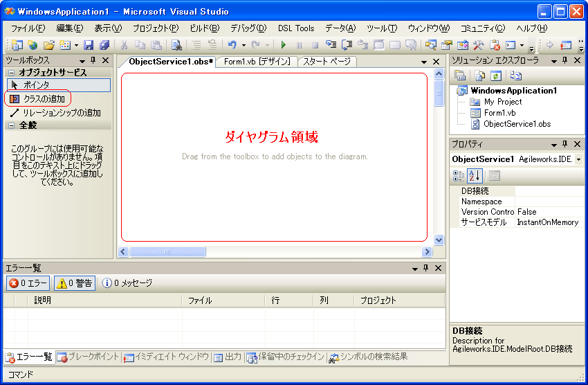Screen dimensions: 588x385
Task: Open the Add New Item dropdown arrow
Action: pos(76,46)
